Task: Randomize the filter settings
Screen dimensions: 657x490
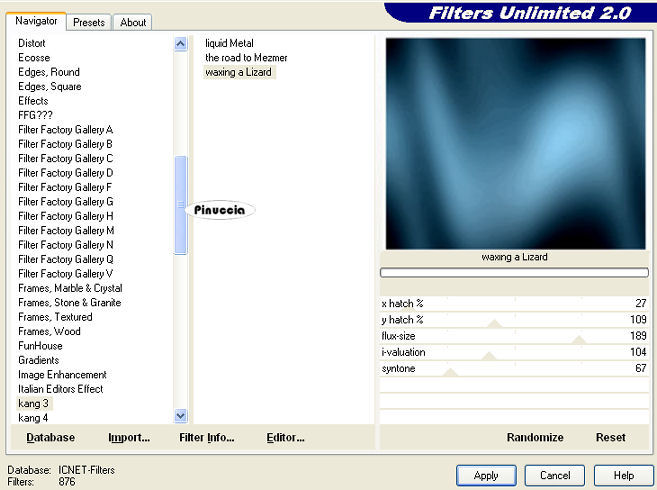Action: point(535,437)
